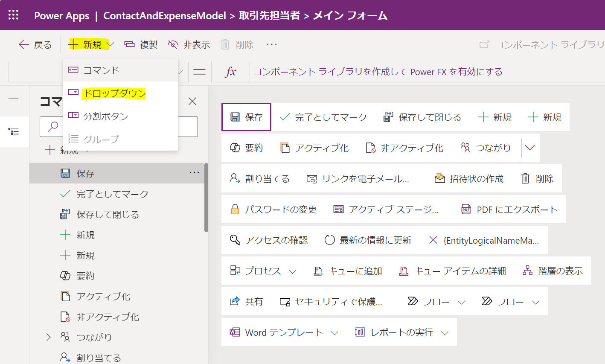605x364 pixels.
Task: Click 完了としてマーク on the canvas
Action: (323, 117)
